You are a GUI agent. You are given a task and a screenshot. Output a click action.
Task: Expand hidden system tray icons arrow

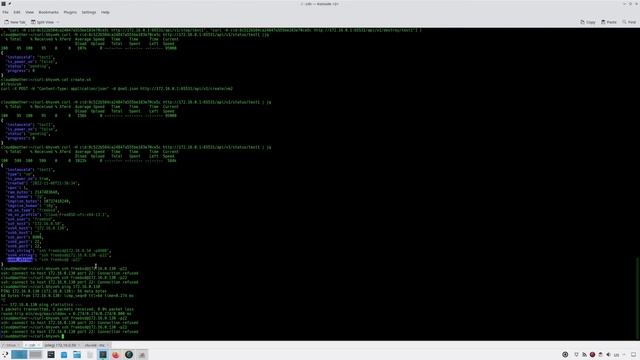[x=624, y=355]
